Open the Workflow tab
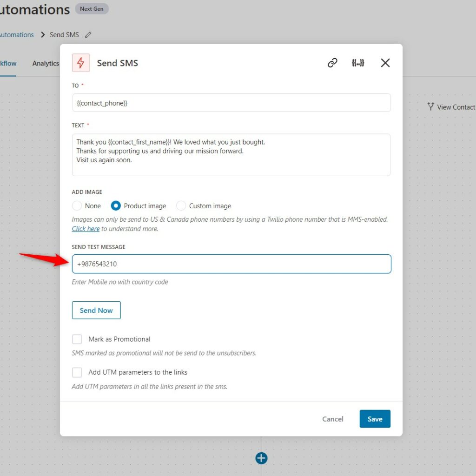This screenshot has width=476, height=476. point(8,63)
